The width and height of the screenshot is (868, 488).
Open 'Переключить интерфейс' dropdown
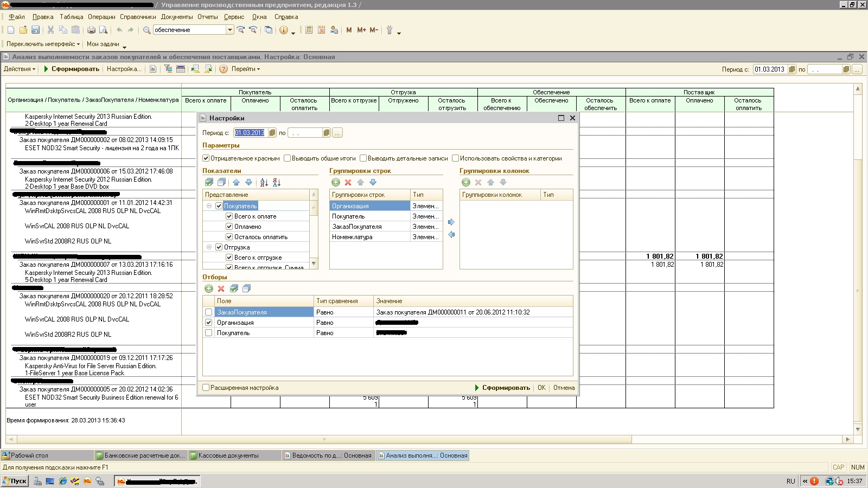[43, 44]
